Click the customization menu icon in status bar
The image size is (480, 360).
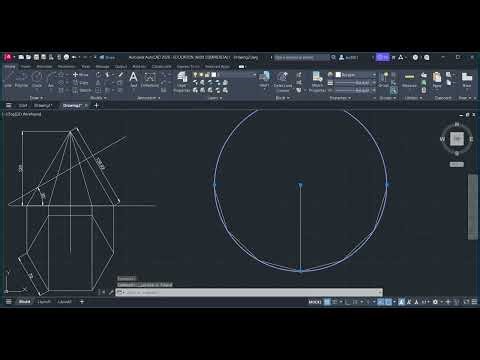[x=474, y=302]
